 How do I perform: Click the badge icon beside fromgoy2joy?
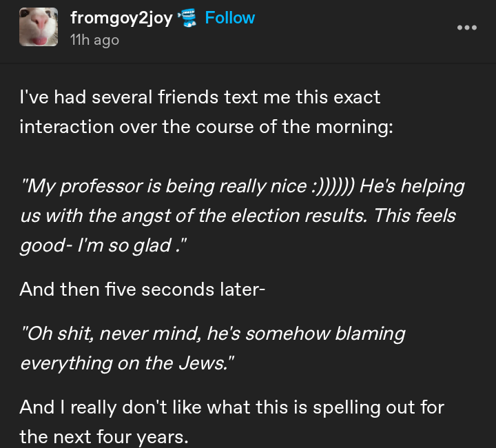click(187, 19)
